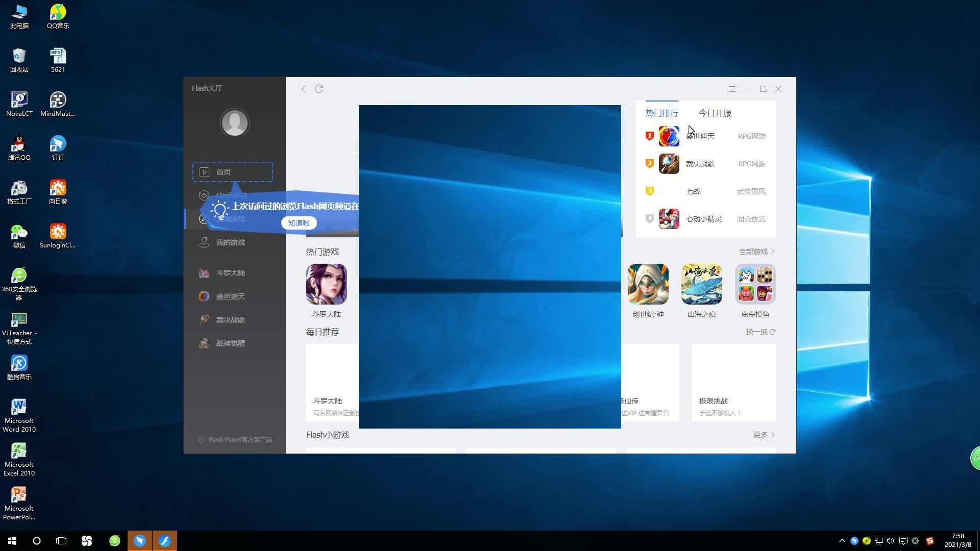The image size is (980, 551).
Task: Open the hamburger menu in title bar
Action: 732,89
